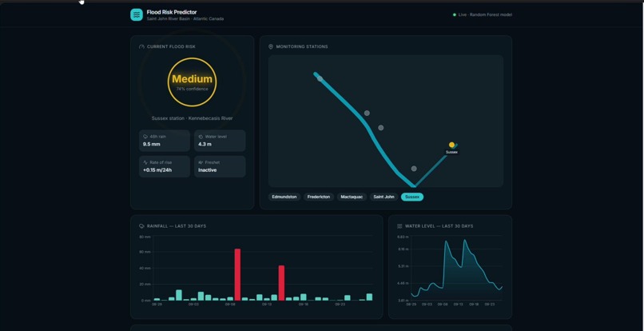Click 'Sussex station · Kennebecasis River' caption
Image resolution: width=644 pixels, height=331 pixels.
point(193,118)
